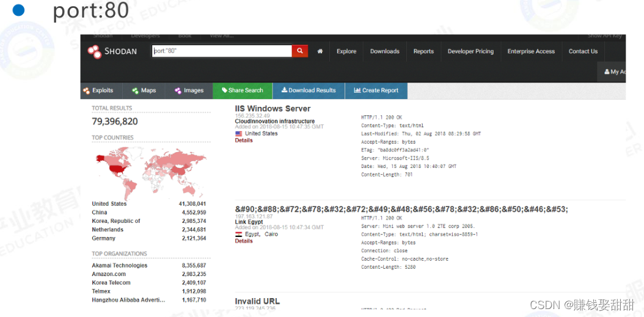
Task: Click IP address 197.163.121.87
Action: coord(254,216)
